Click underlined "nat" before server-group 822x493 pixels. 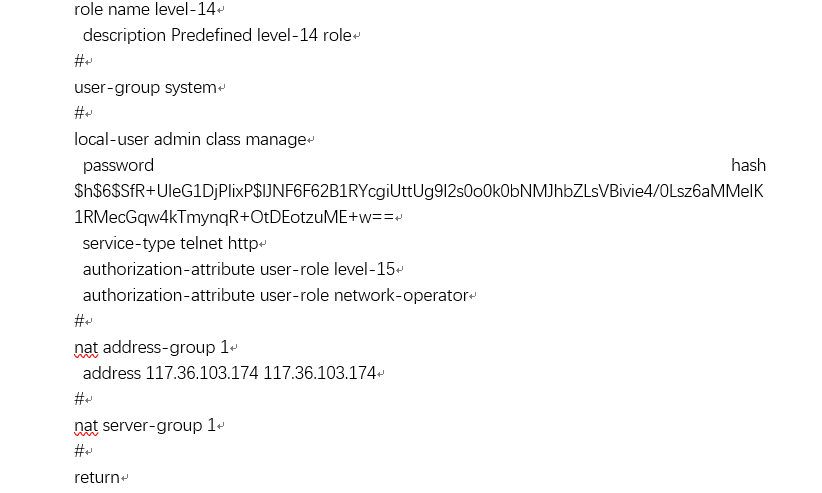(86, 426)
